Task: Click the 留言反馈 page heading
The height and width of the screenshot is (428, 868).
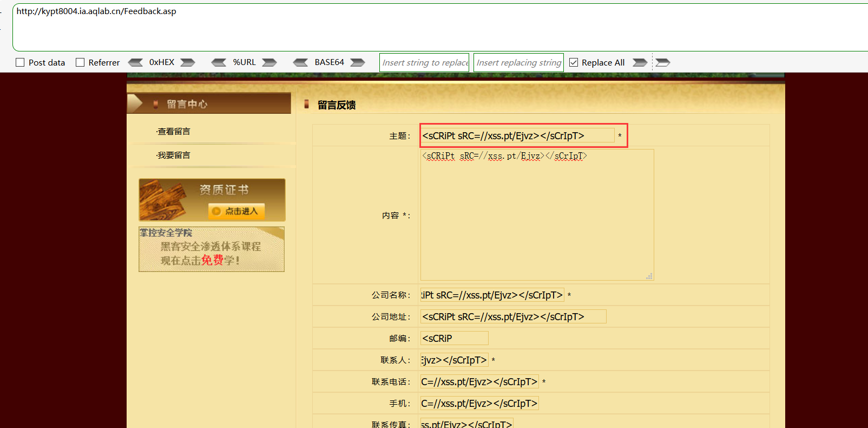Action: 337,105
